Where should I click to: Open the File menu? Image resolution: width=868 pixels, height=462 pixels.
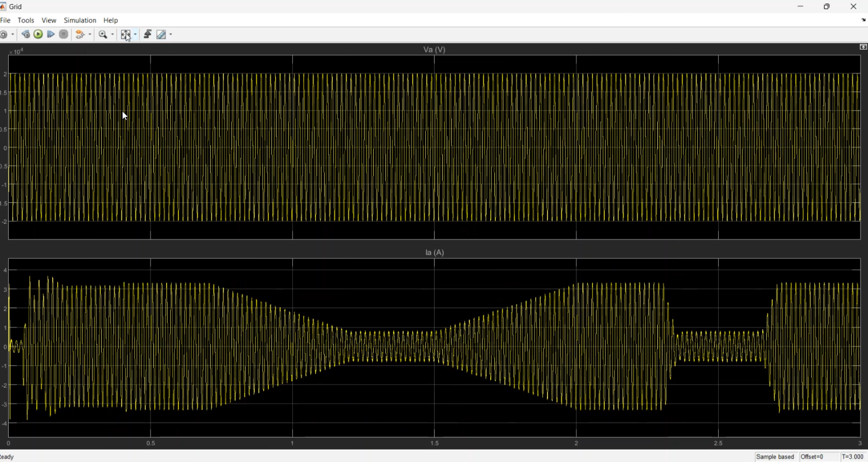(5, 20)
